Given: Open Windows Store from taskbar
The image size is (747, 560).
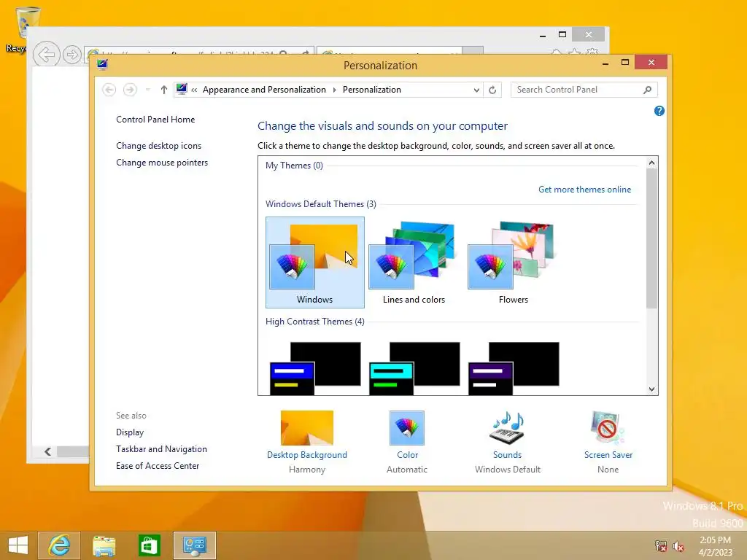Looking at the screenshot, I should pyautogui.click(x=149, y=545).
